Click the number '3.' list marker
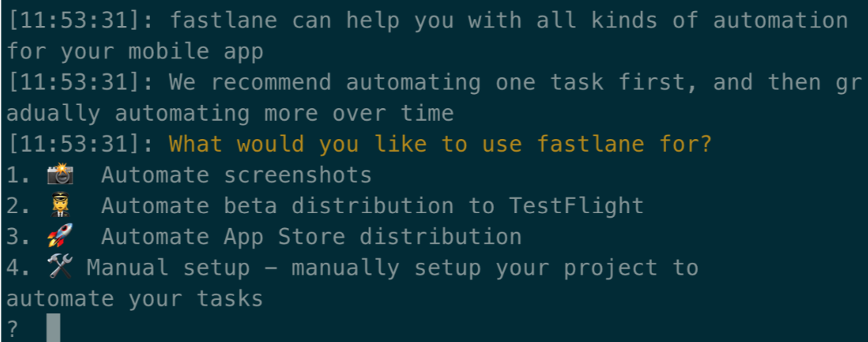Viewport: 868px width, 342px height. 19,237
